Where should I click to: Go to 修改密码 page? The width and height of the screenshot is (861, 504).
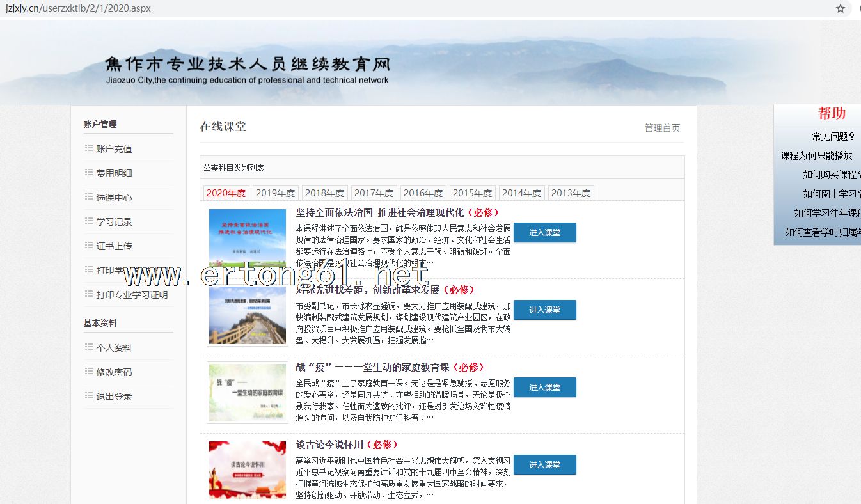114,372
